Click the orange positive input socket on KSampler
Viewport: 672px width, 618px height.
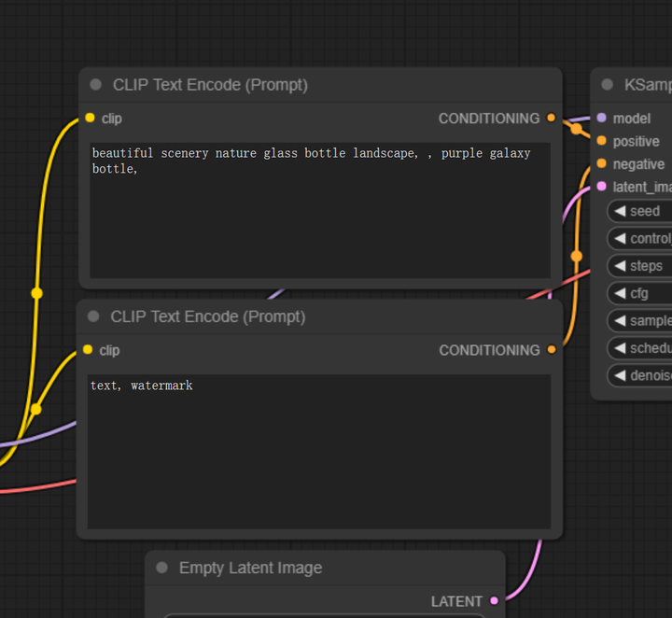(601, 141)
